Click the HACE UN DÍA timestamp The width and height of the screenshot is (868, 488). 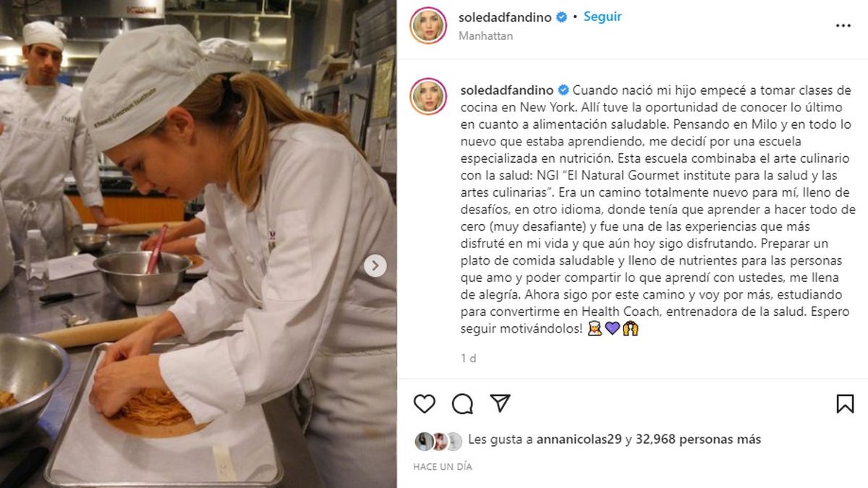click(443, 467)
